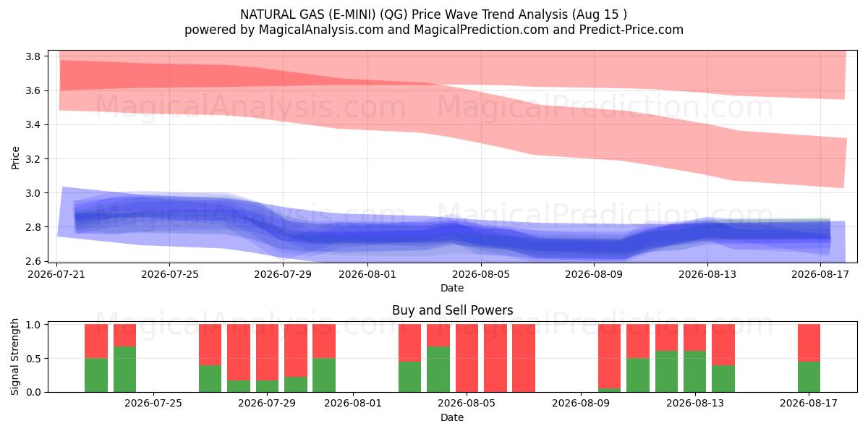Click the 2026-08-05 date tick on the price chart
Screen dimensions: 868x434
[x=481, y=274]
